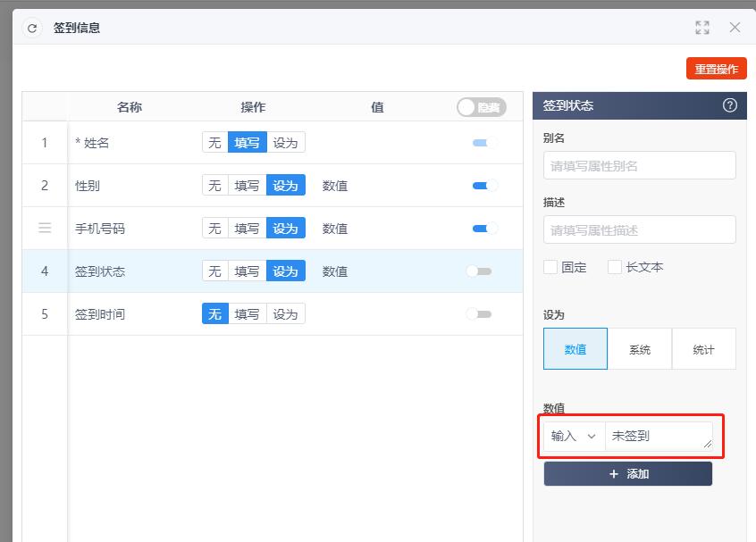
Task: Open the 输入 dropdown in the 数值 section
Action: [x=572, y=436]
